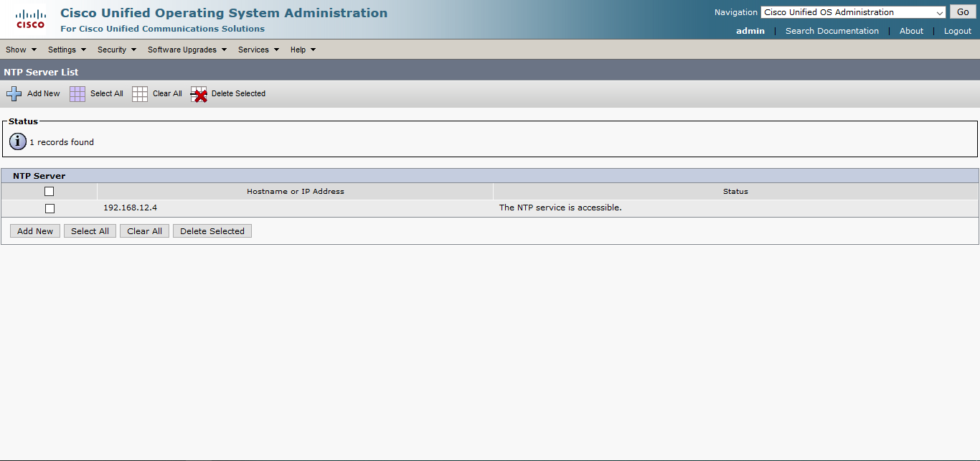Click the Delete Selected red X icon

(x=199, y=93)
